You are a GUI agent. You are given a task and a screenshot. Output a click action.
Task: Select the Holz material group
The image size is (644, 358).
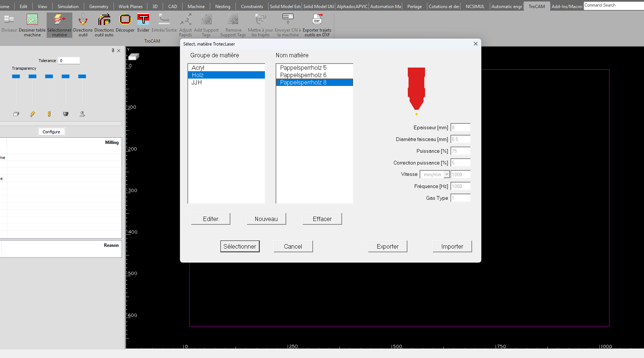click(x=226, y=75)
